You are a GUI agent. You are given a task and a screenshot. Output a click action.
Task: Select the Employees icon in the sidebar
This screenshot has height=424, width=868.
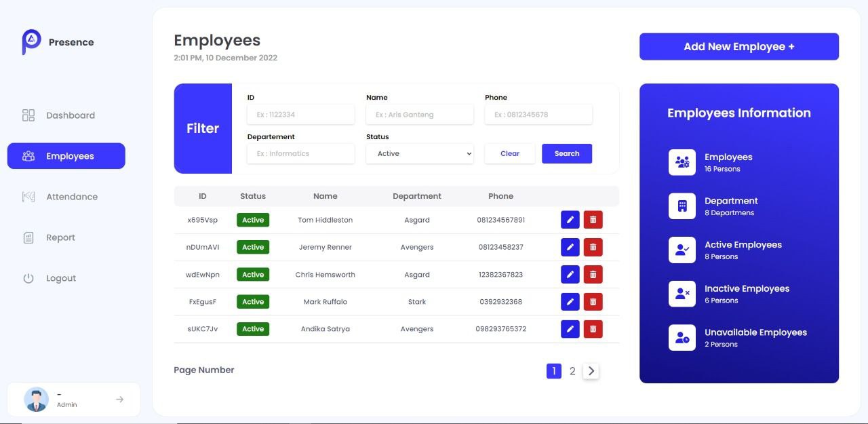[x=27, y=155]
